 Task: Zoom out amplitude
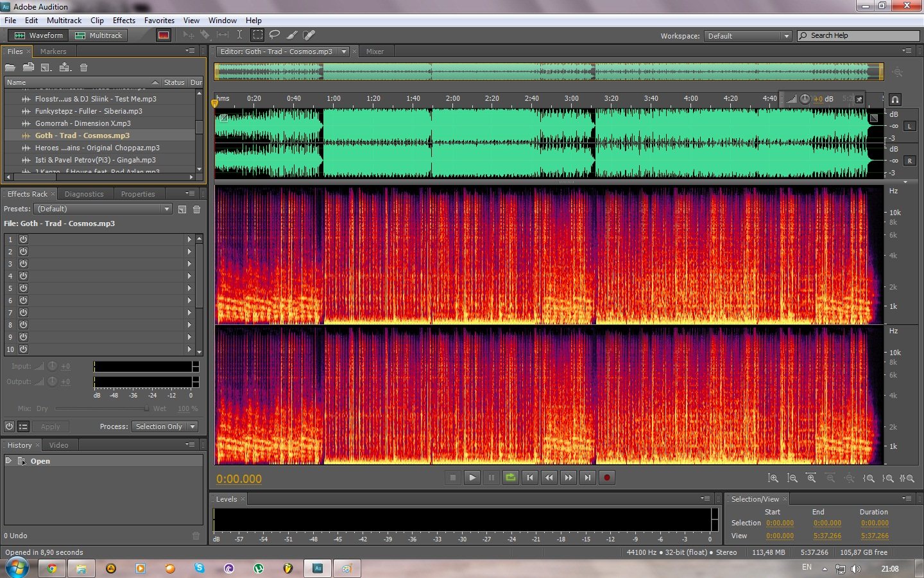792,478
